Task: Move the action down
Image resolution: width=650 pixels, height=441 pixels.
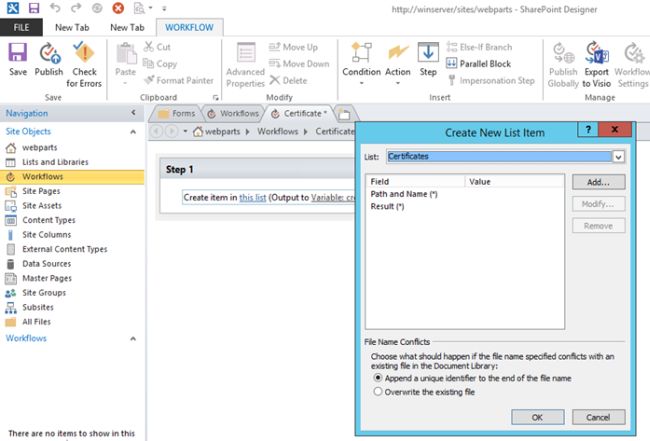Action: pos(299,63)
